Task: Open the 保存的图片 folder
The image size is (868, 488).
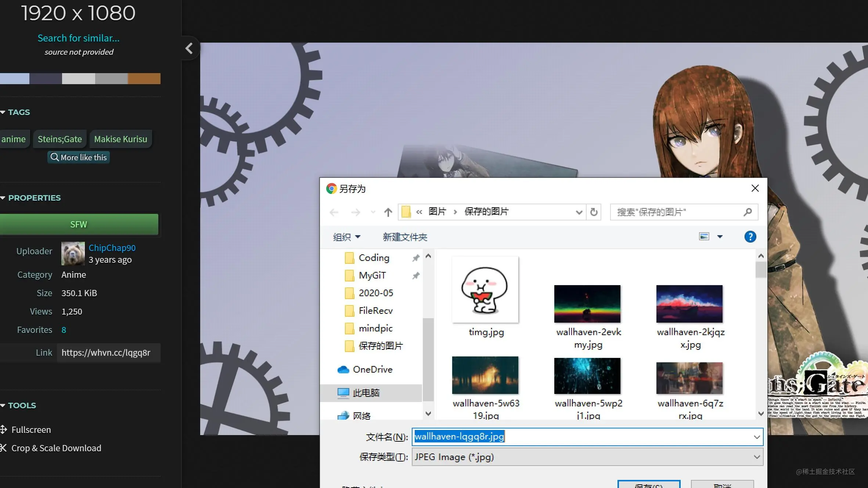Action: click(380, 346)
